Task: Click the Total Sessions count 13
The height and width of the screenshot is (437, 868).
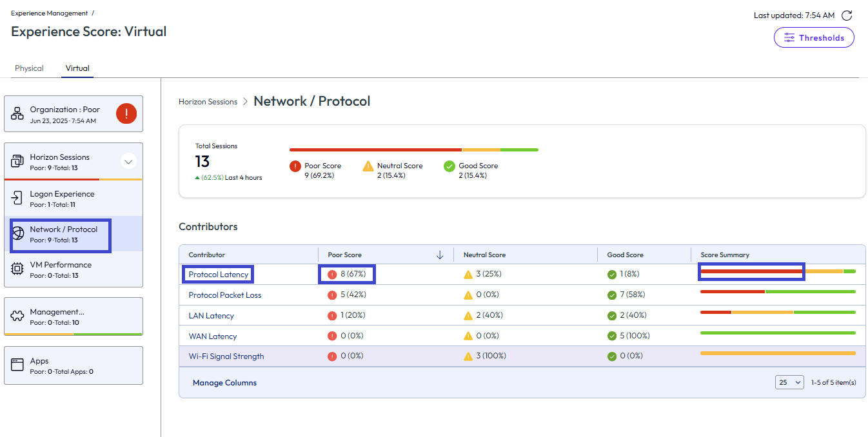Action: (202, 161)
